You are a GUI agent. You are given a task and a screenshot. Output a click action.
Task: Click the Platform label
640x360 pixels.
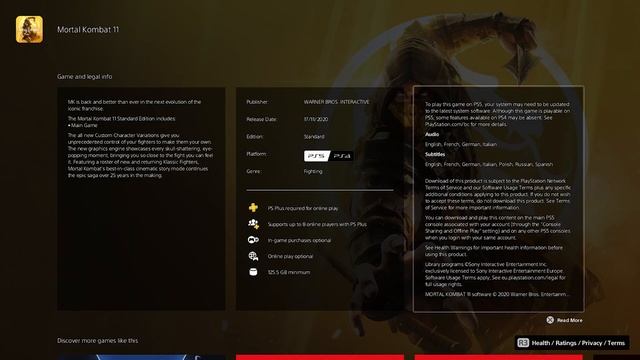[x=256, y=154]
